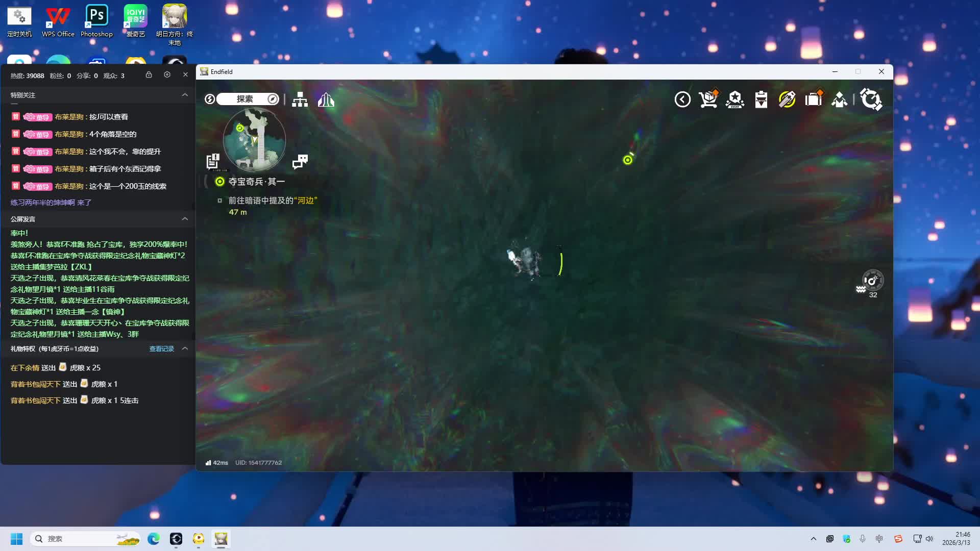Collapse the 特别关注 section
The width and height of the screenshot is (980, 551).
coord(185,95)
